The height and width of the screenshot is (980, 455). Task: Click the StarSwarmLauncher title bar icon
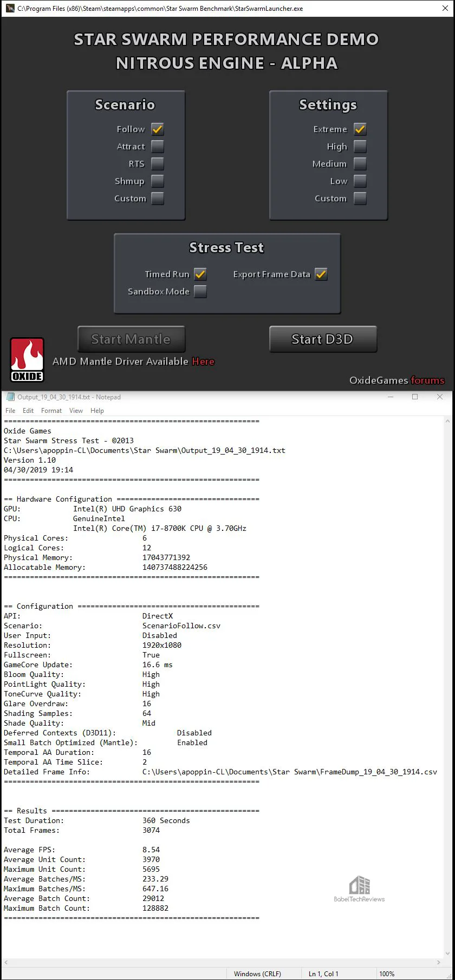[x=10, y=8]
